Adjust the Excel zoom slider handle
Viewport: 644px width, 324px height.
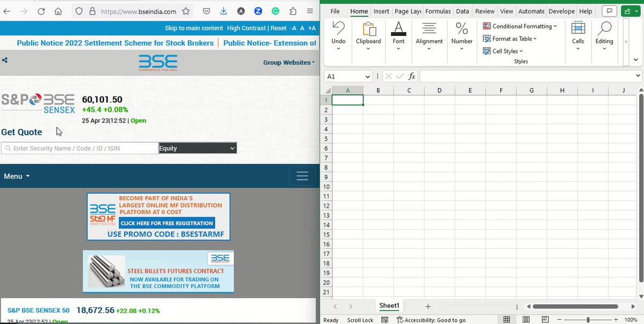tap(588, 320)
